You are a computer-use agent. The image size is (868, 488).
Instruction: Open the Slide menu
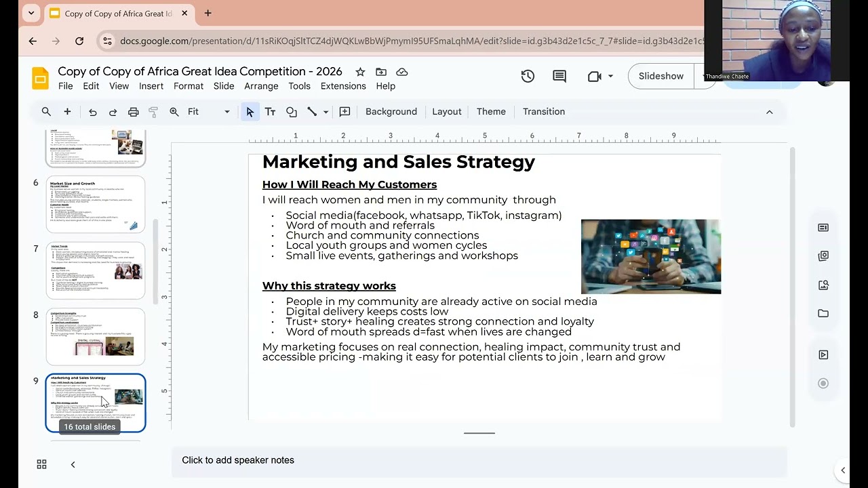[224, 86]
